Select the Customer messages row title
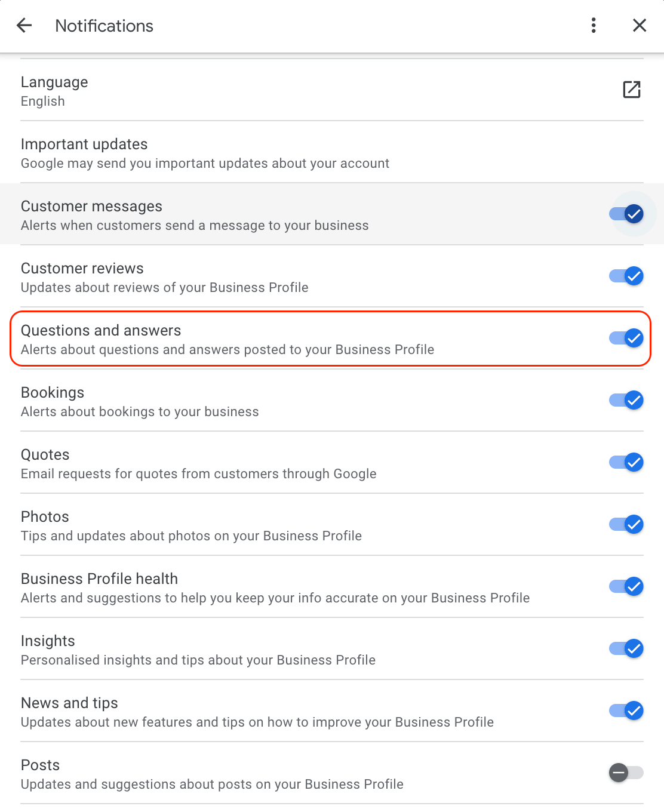The image size is (664, 812). (x=91, y=207)
